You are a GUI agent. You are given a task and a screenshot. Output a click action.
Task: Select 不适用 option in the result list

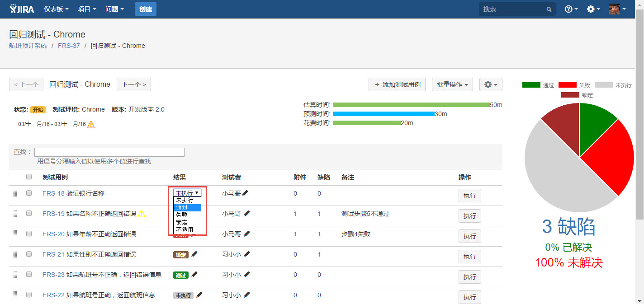187,229
